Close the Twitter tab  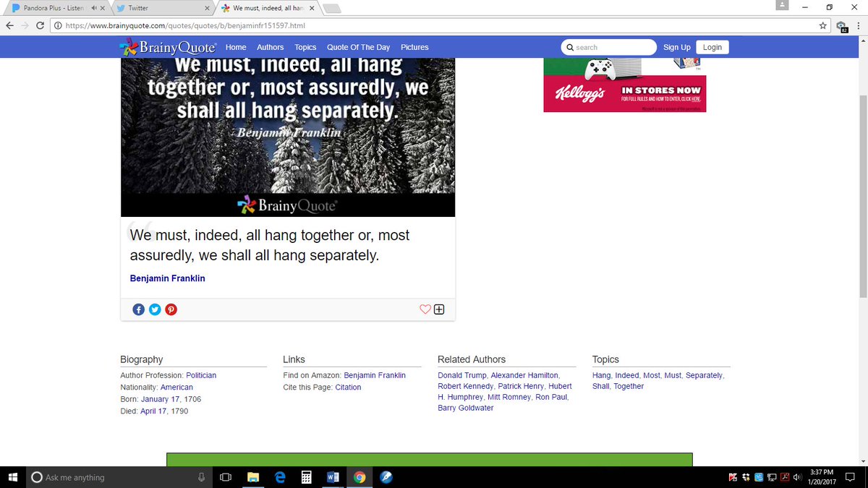208,8
